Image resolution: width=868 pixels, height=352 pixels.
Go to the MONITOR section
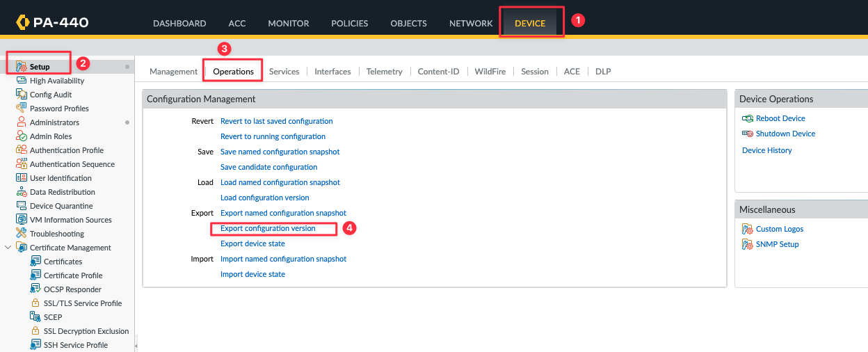click(x=289, y=23)
